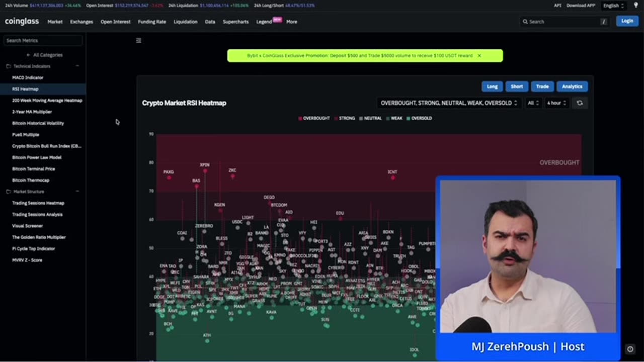
Task: Open the Legend menu item
Action: pyautogui.click(x=264, y=22)
